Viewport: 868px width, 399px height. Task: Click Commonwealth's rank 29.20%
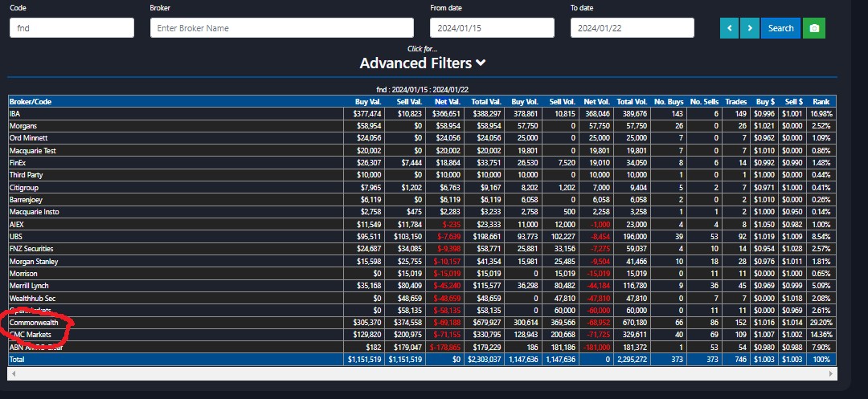821,322
